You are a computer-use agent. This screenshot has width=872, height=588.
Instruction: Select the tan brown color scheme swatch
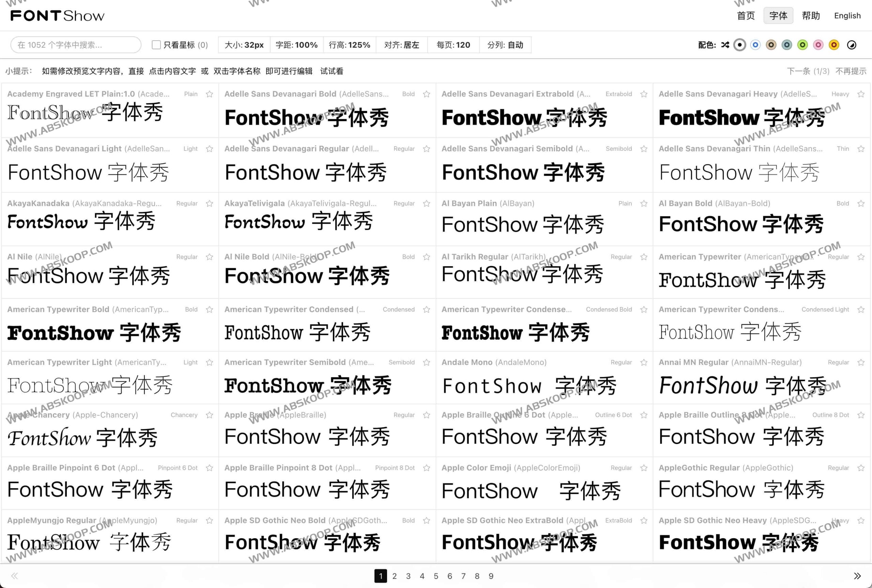pos(771,45)
